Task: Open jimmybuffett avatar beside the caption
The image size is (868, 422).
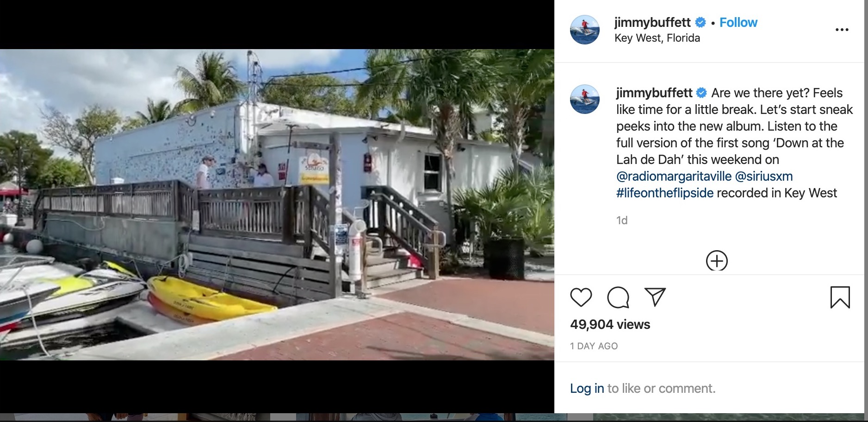Action: pos(584,99)
